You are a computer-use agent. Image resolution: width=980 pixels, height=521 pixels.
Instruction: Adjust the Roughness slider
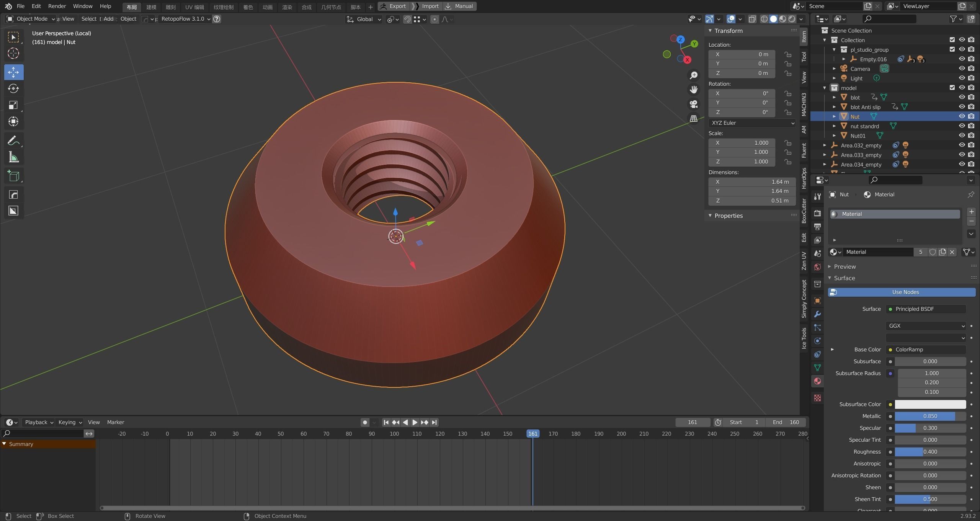pyautogui.click(x=929, y=452)
